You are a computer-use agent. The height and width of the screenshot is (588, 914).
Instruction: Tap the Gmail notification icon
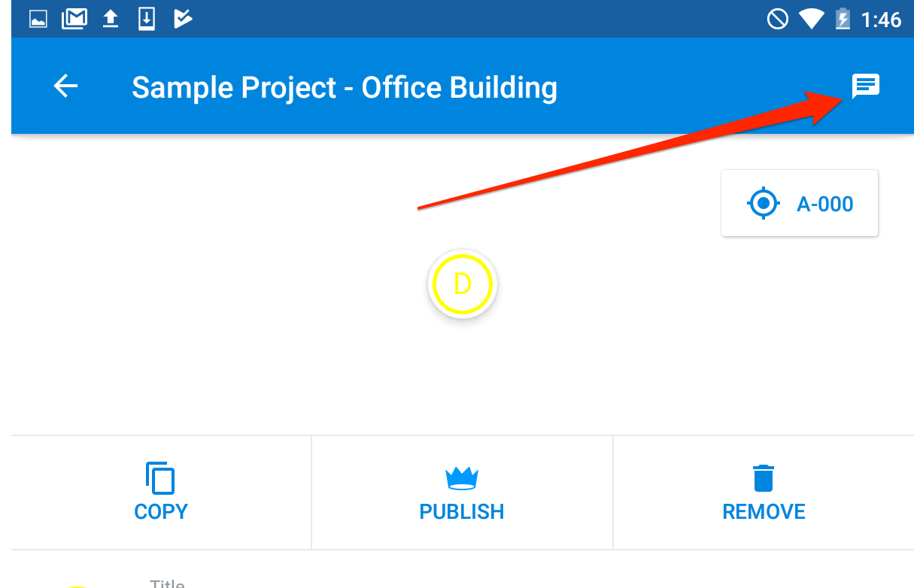coord(74,19)
